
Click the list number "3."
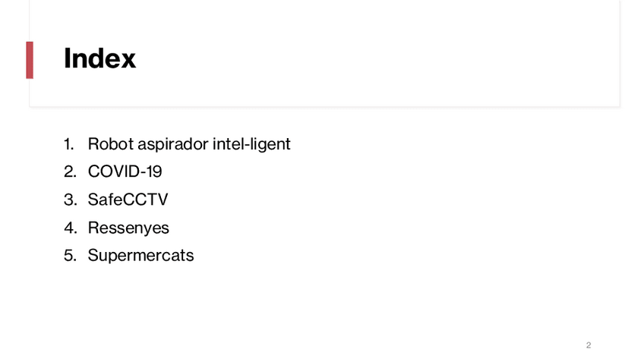(x=70, y=200)
